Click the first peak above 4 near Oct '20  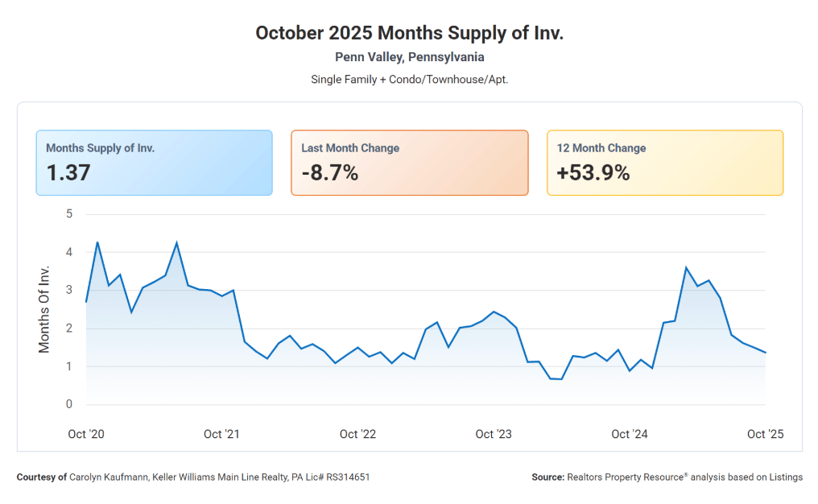(x=97, y=242)
